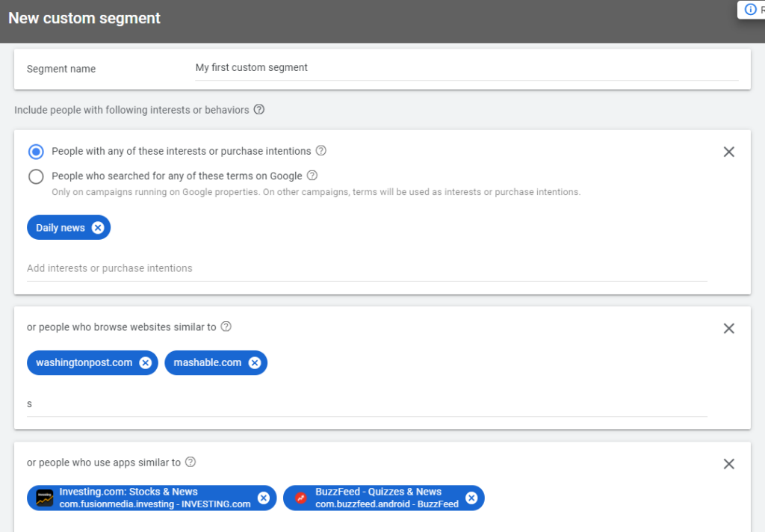Open help for similar websites section
The image size is (765, 532).
click(226, 327)
